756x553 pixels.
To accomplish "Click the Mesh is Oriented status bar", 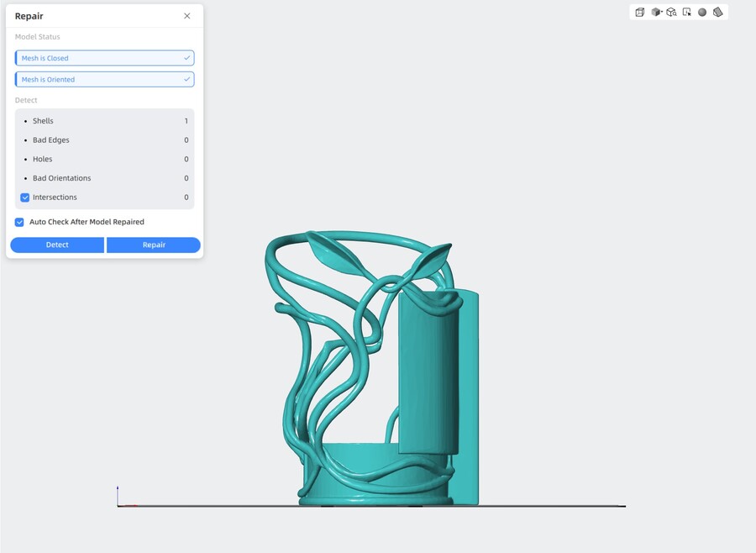I will coord(104,80).
